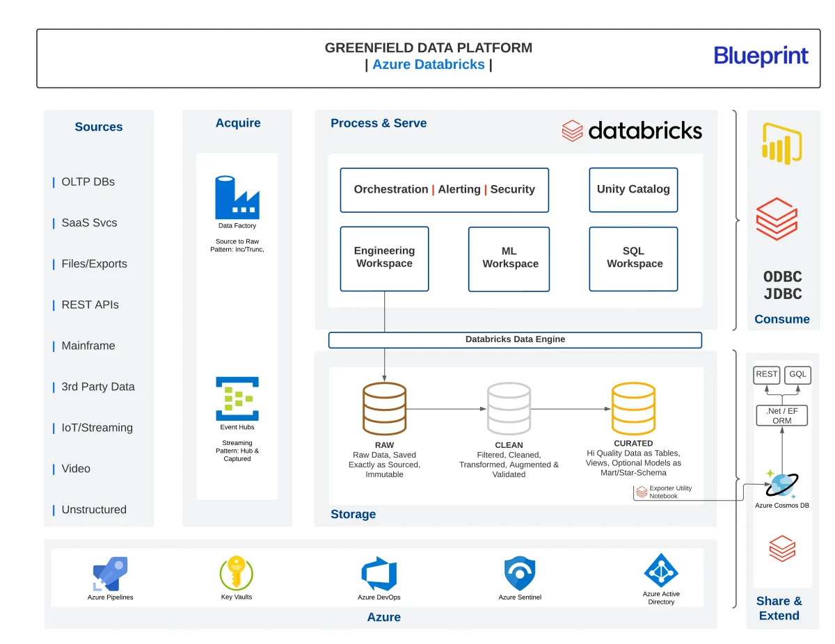The image size is (835, 644).
Task: Click the 'Video' source entry
Action: (x=76, y=469)
